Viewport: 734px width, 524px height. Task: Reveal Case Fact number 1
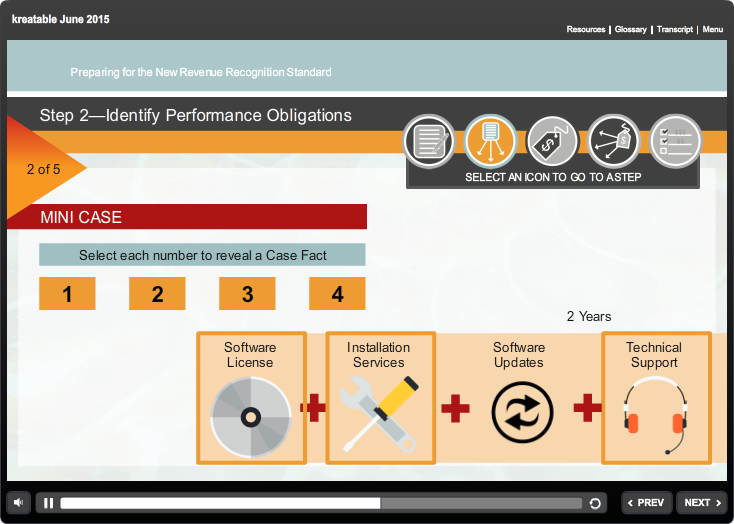tap(67, 294)
